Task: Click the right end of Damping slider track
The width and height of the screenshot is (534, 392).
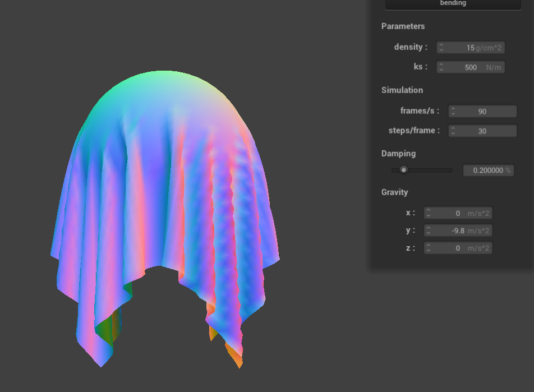Action: tap(450, 170)
